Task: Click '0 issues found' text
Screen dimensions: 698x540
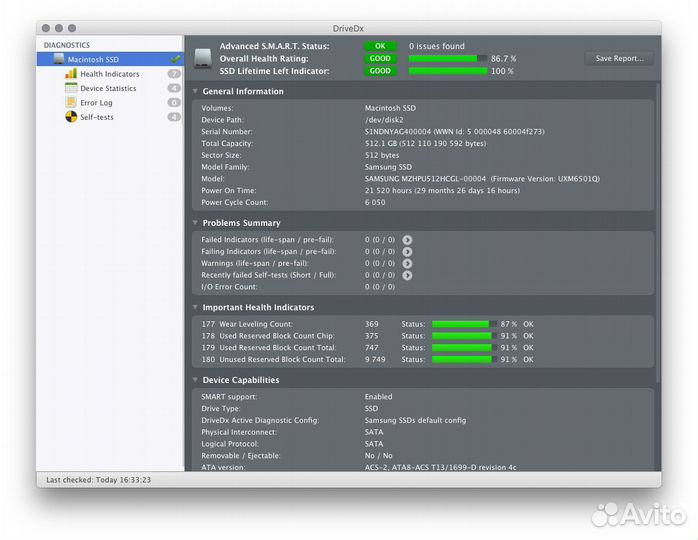Action: click(x=436, y=46)
